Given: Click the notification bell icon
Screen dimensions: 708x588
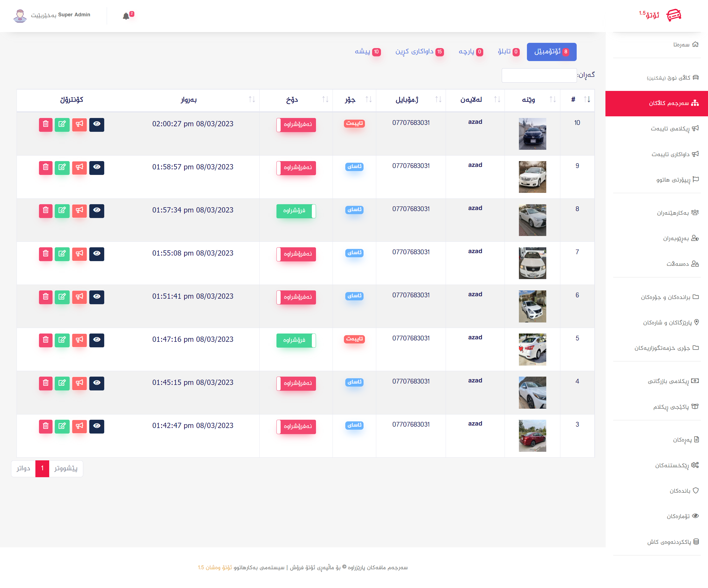Looking at the screenshot, I should 126,16.
